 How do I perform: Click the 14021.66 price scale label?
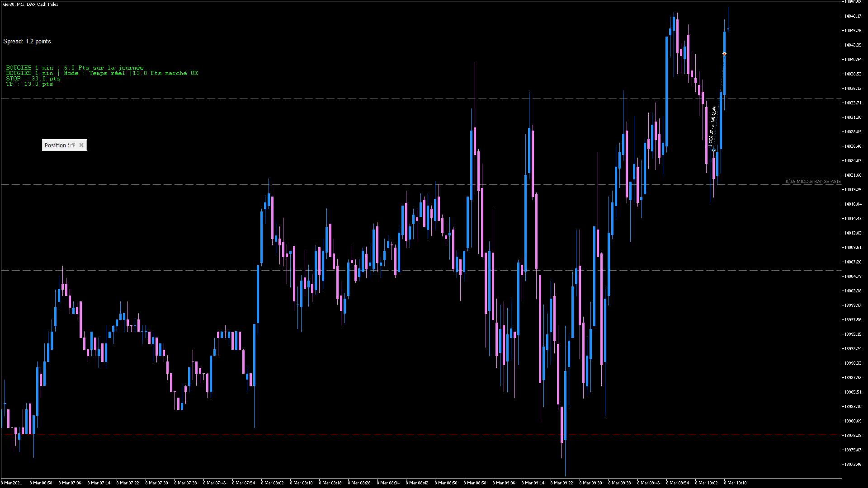pos(853,175)
